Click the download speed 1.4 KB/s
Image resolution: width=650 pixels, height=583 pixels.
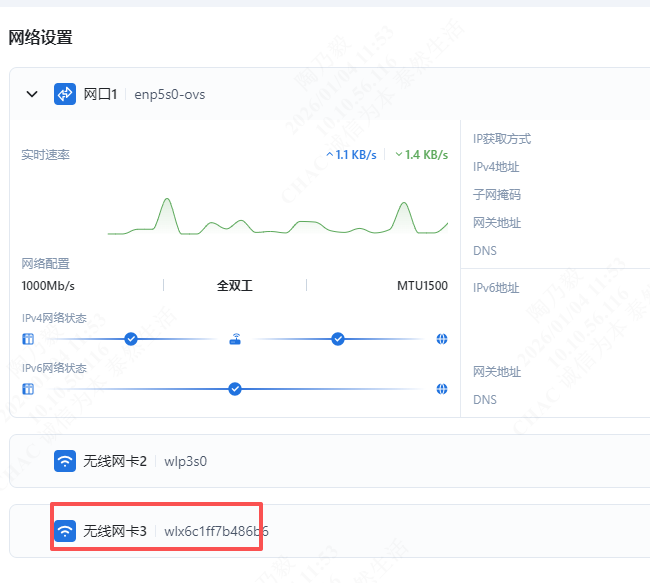tap(422, 155)
